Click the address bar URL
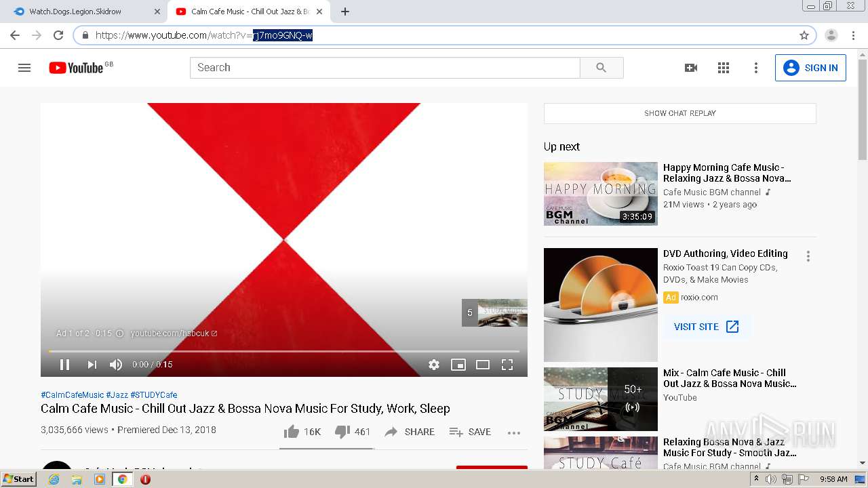 pos(203,35)
